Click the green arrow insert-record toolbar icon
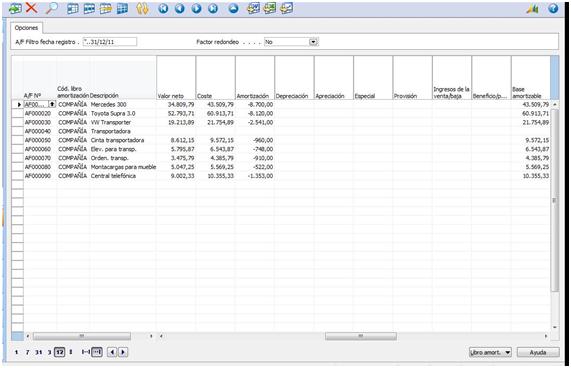The height and width of the screenshot is (368, 571). coord(15,8)
